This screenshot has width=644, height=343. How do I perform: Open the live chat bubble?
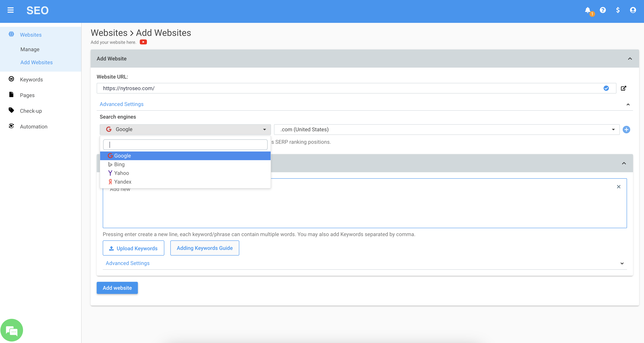(12, 330)
